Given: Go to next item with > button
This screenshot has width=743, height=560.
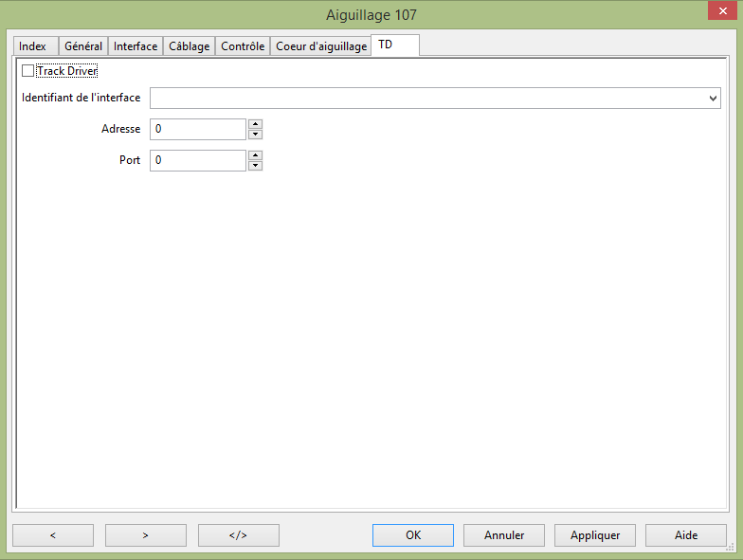Looking at the screenshot, I should coord(145,535).
